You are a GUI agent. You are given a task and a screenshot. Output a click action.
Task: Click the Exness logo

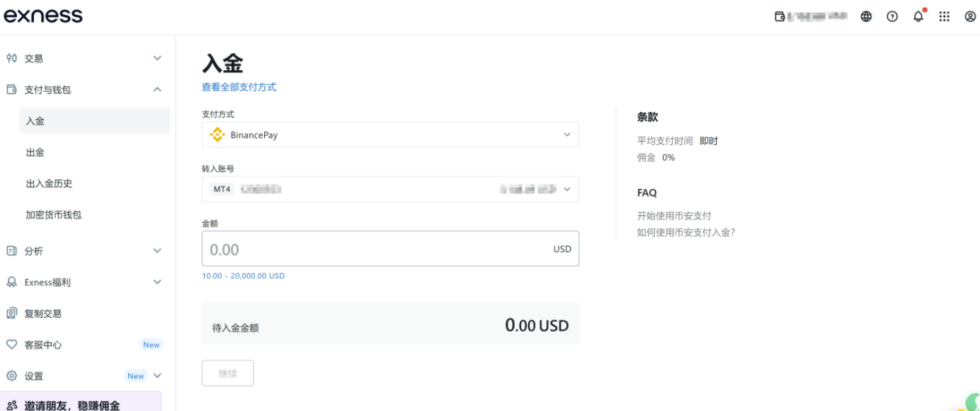pyautogui.click(x=43, y=16)
